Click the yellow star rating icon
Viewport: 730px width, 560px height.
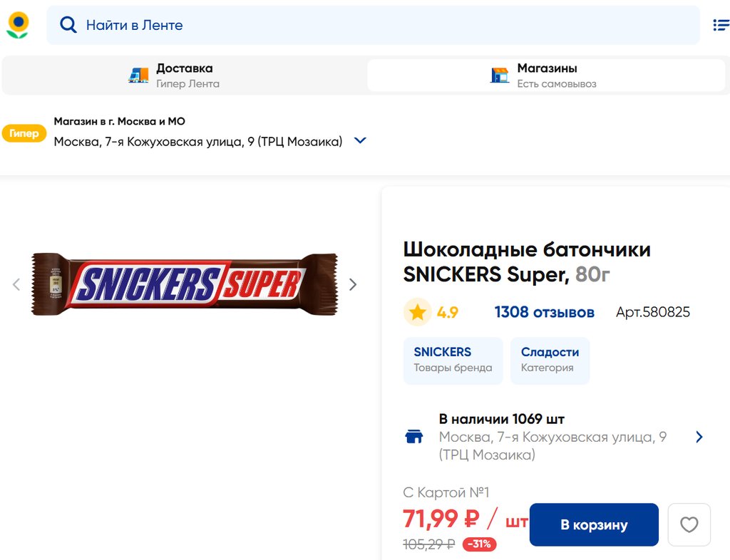point(418,312)
